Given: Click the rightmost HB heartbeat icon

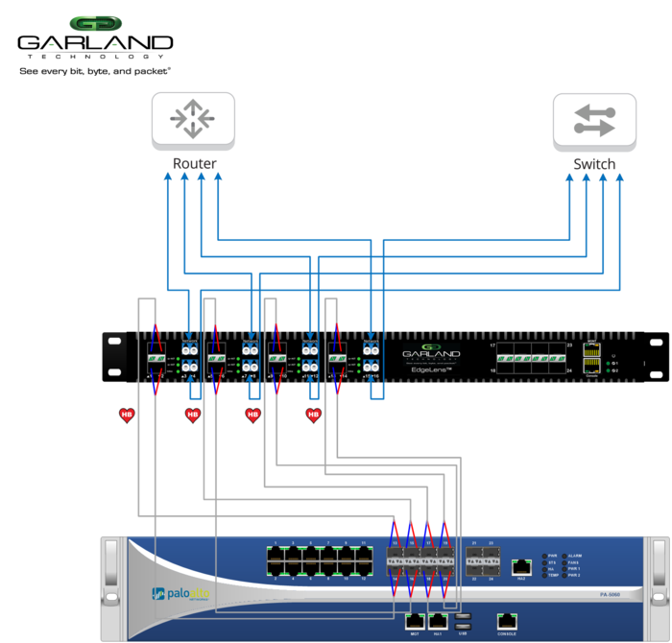Looking at the screenshot, I should (313, 415).
